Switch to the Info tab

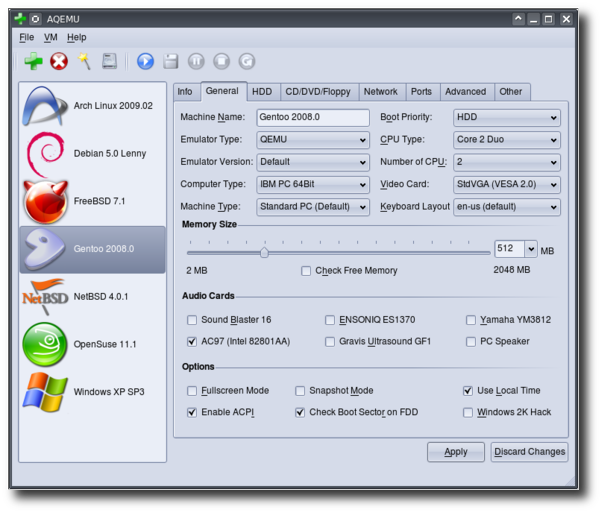(x=185, y=92)
